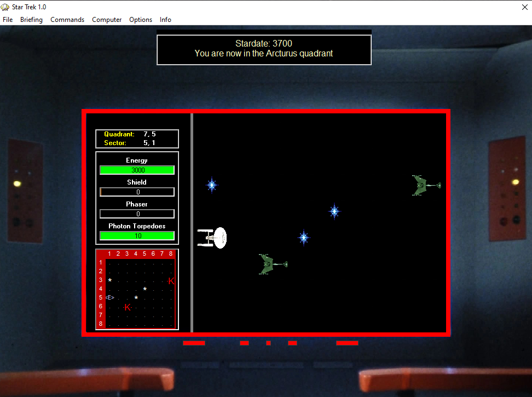The width and height of the screenshot is (532, 397).
Task: Click the Stardate 3700 message panel
Action: click(x=264, y=48)
